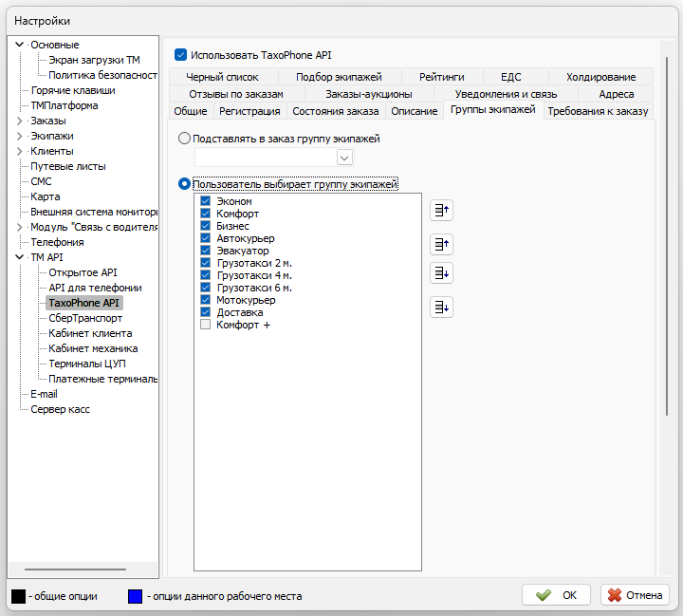The height and width of the screenshot is (616, 683).
Task: Select 'API для телефонии' tree item
Action: click(95, 288)
